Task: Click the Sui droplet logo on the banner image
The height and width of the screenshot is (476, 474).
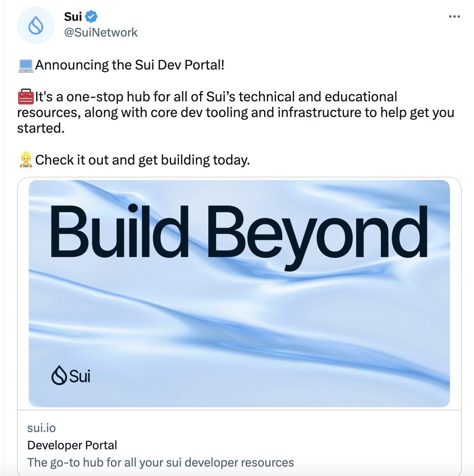Action: (x=58, y=376)
